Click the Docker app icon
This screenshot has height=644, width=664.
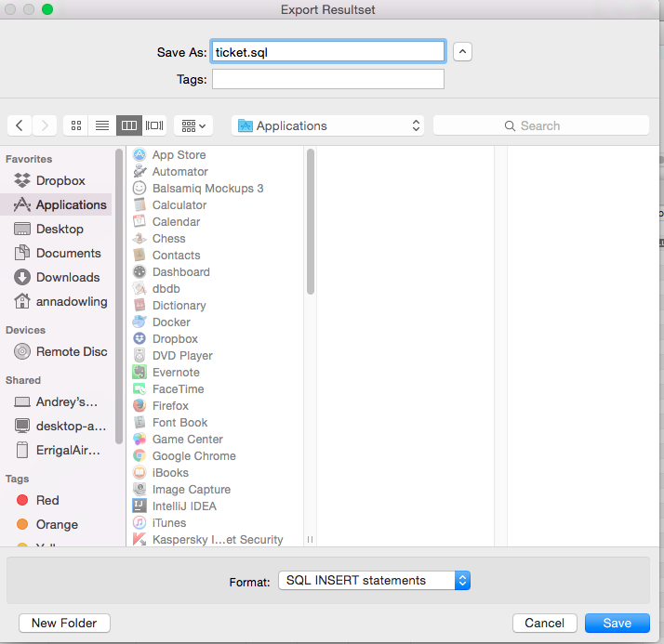point(139,322)
